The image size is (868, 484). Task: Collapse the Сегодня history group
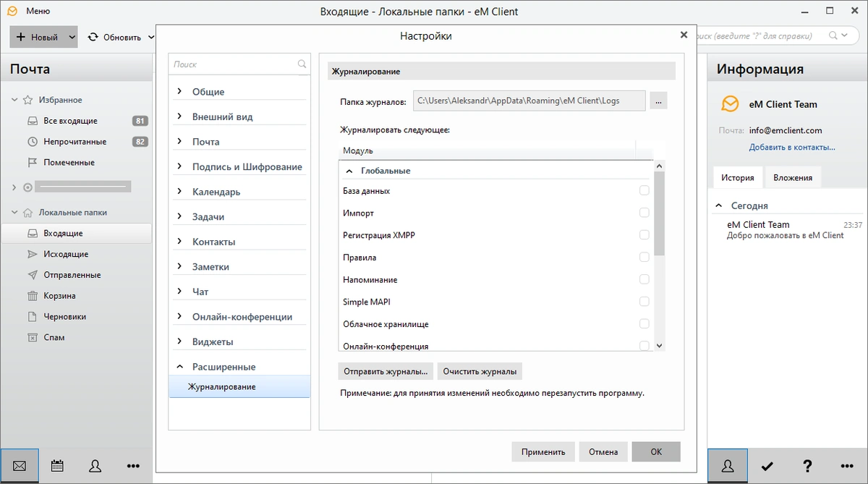pos(720,206)
